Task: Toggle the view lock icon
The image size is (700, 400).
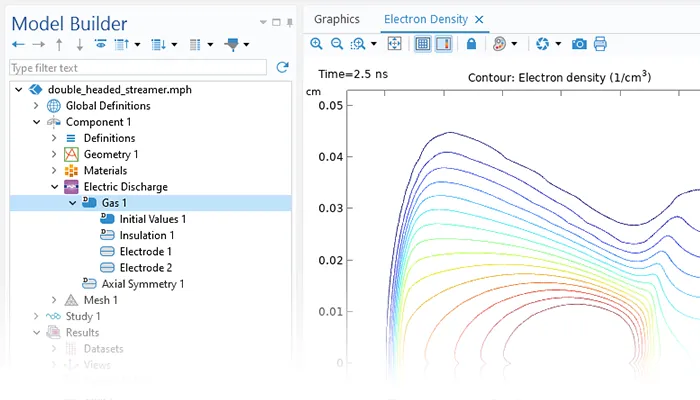Action: click(471, 44)
